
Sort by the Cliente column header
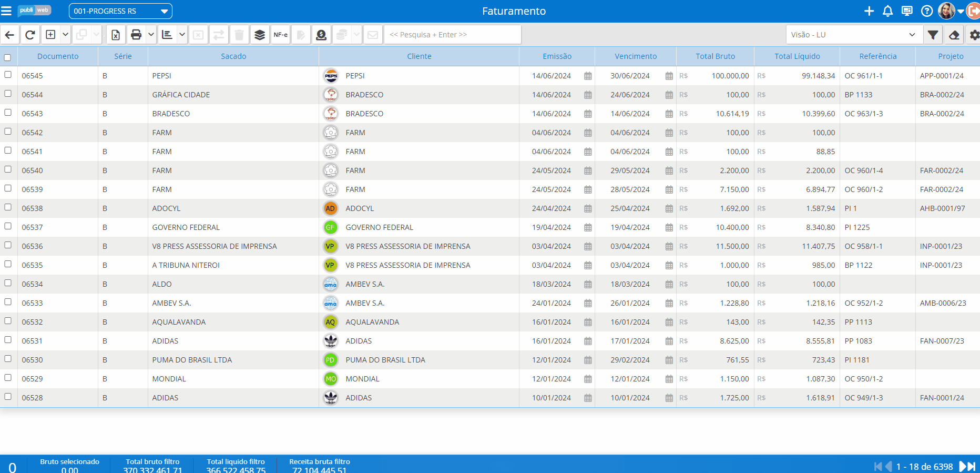coord(419,56)
